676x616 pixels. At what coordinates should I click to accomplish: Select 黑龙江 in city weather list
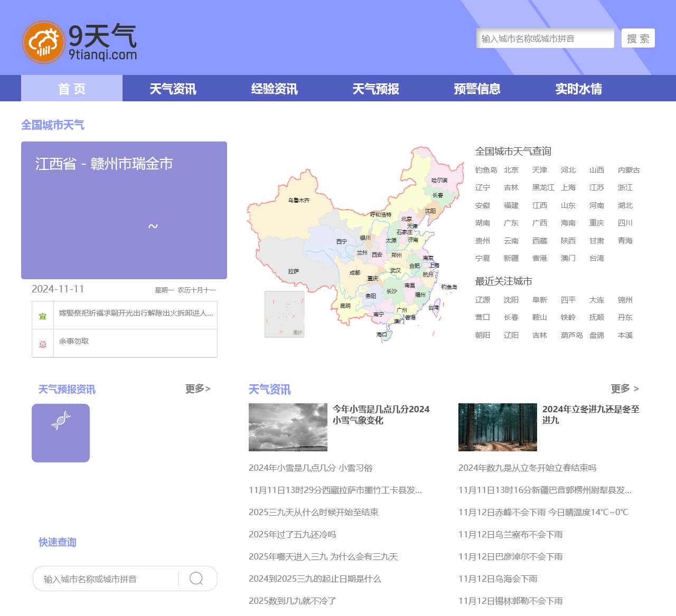[543, 187]
